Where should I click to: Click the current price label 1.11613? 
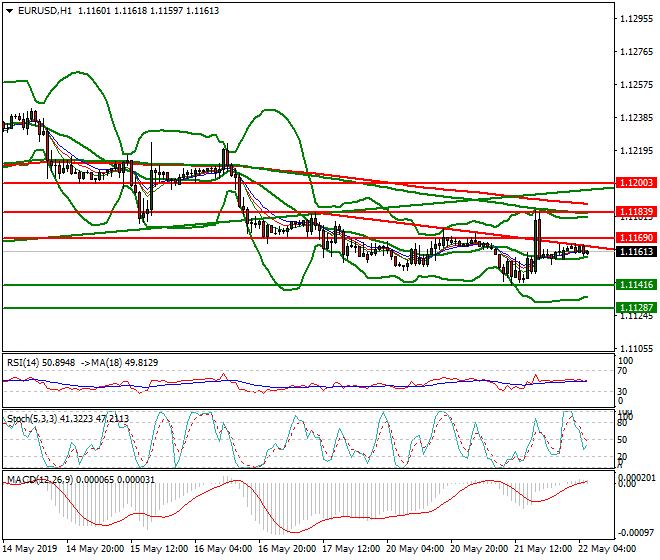[636, 252]
